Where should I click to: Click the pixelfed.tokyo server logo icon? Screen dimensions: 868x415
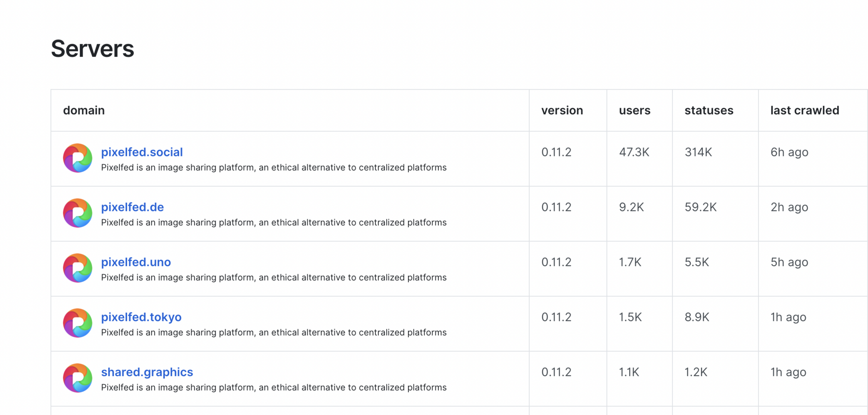(x=78, y=323)
